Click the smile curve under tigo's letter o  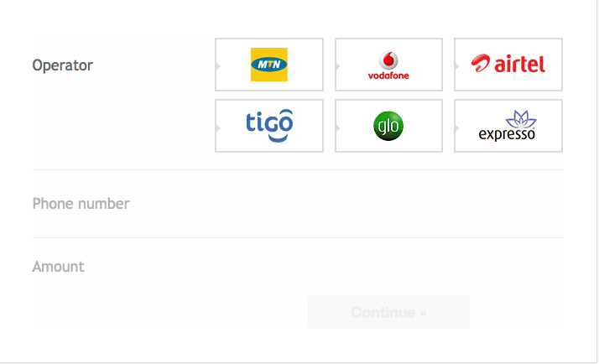279,138
